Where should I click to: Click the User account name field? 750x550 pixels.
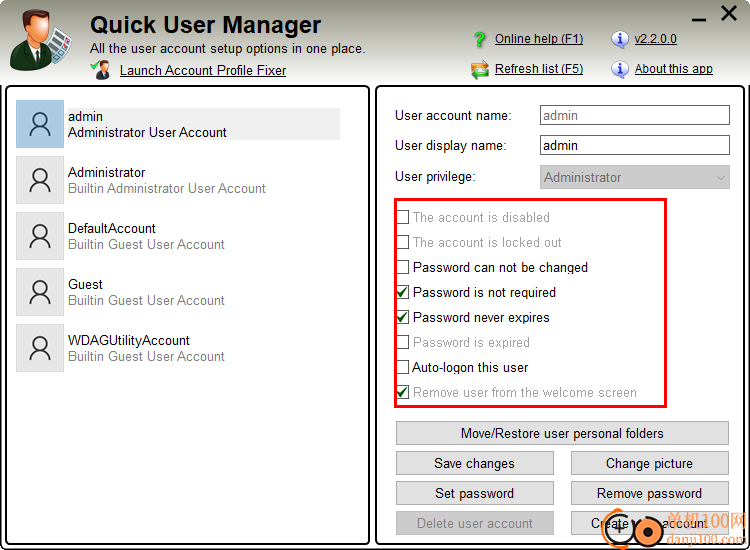click(x=635, y=115)
